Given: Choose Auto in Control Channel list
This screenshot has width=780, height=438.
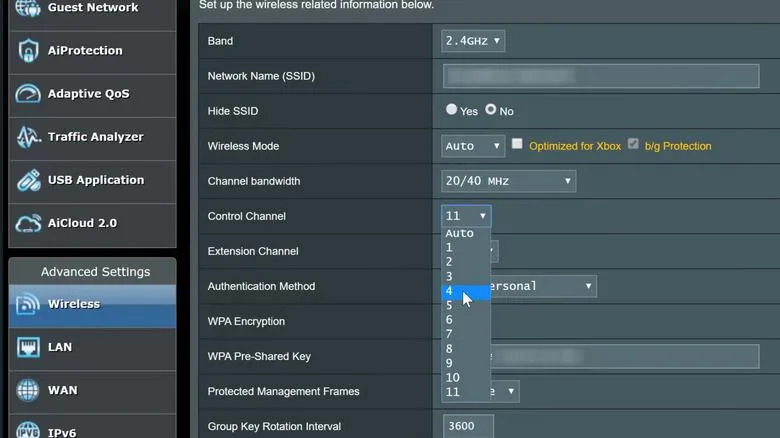Looking at the screenshot, I should pyautogui.click(x=466, y=233).
